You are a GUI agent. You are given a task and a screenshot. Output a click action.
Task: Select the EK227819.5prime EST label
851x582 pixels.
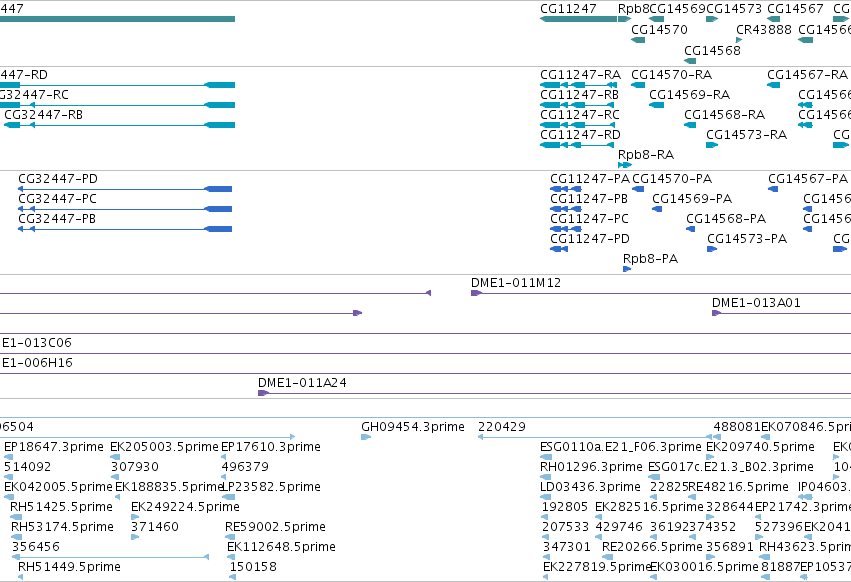click(x=597, y=567)
